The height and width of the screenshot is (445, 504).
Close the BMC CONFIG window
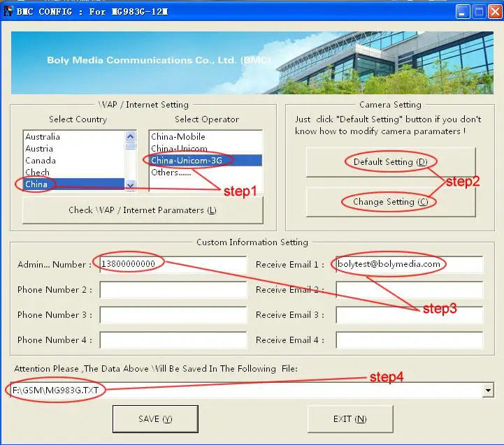tap(496, 12)
